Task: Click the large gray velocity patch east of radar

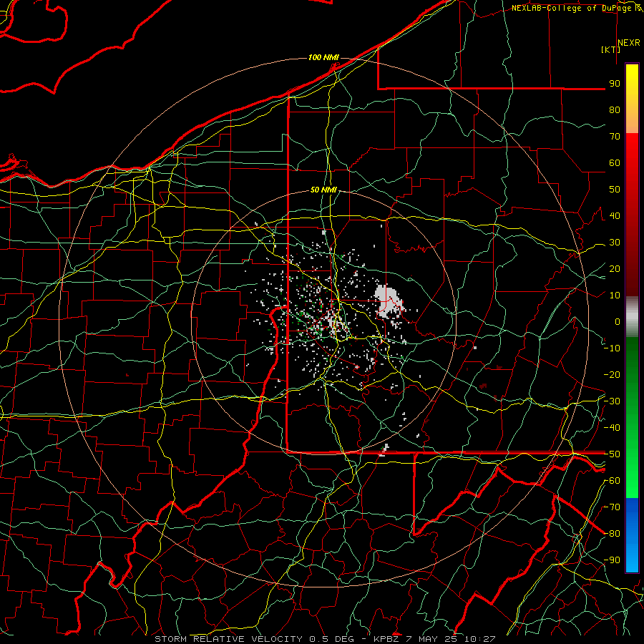Action: [x=387, y=302]
